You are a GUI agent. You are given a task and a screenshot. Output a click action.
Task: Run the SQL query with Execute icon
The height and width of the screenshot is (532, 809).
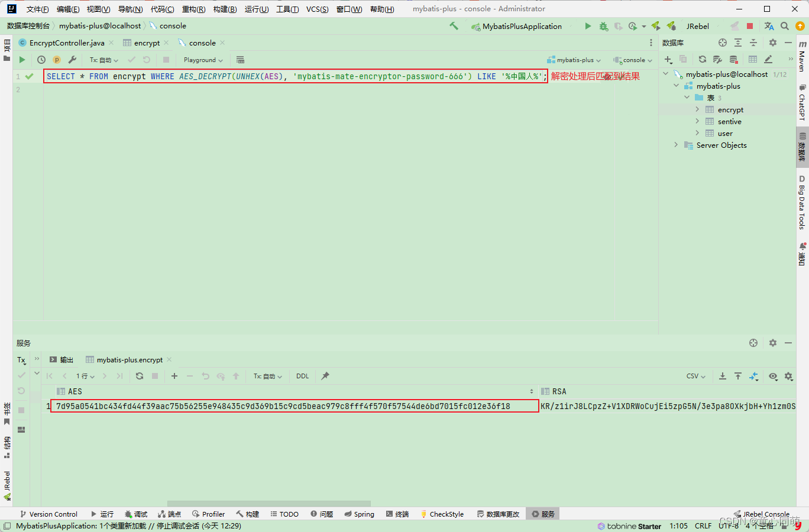click(22, 60)
